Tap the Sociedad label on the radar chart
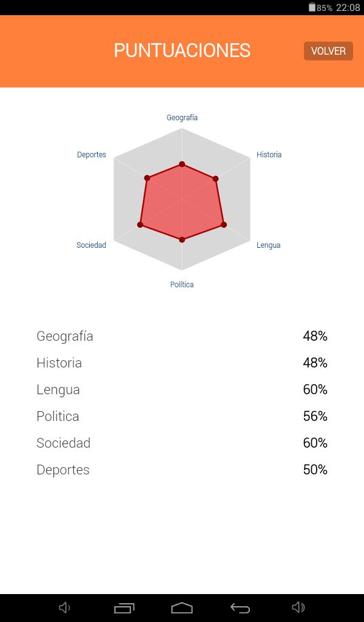This screenshot has height=622, width=364. (x=91, y=245)
